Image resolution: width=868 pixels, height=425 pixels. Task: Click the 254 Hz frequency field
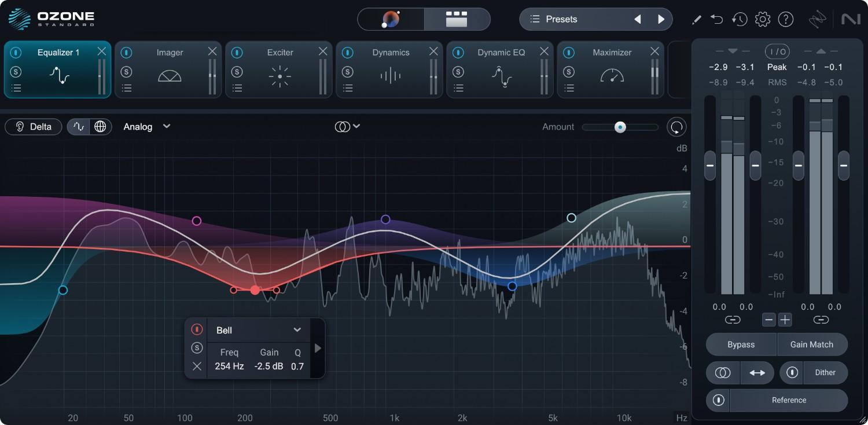point(229,366)
